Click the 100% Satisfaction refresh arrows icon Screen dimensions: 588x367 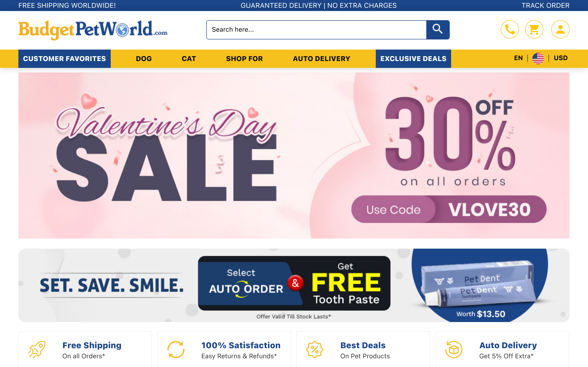[176, 350]
